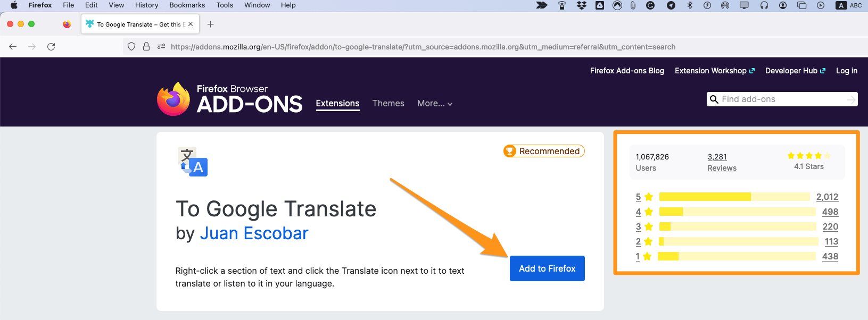The height and width of the screenshot is (320, 868).
Task: Open the 1-star reviews count 438
Action: coord(830,256)
